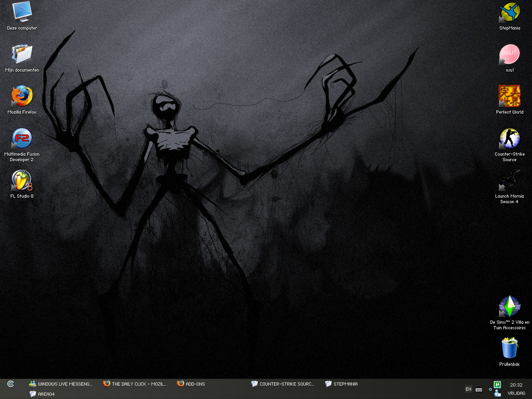This screenshot has width=532, height=399.
Task: Switch to the StepMania folder taskbar button
Action: coord(341,384)
